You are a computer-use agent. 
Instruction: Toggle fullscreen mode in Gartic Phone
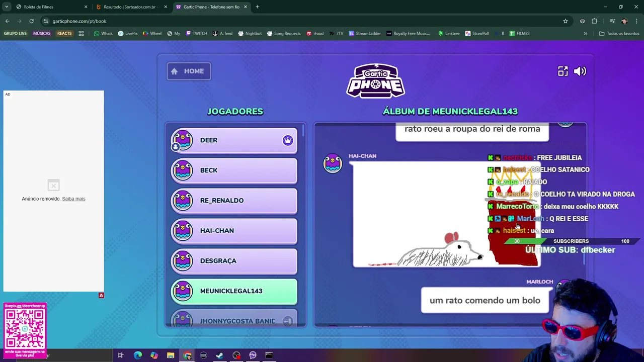tap(562, 71)
